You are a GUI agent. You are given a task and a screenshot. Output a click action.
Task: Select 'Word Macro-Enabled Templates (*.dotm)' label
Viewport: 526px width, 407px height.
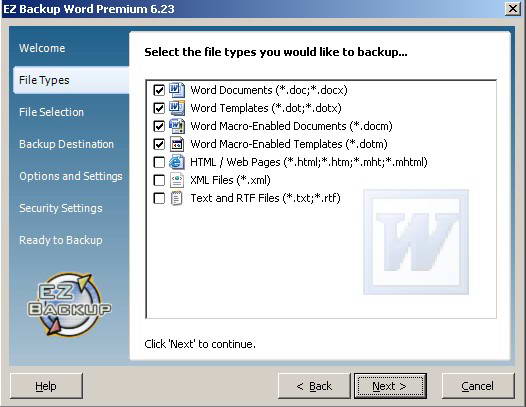click(x=289, y=144)
